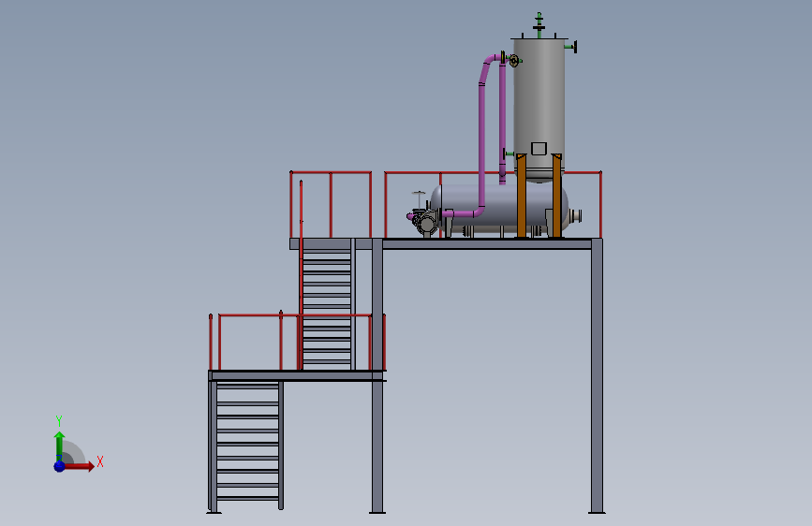The width and height of the screenshot is (812, 526).
Task: Click the green Y axis arrow of the triad
Action: pyautogui.click(x=60, y=446)
